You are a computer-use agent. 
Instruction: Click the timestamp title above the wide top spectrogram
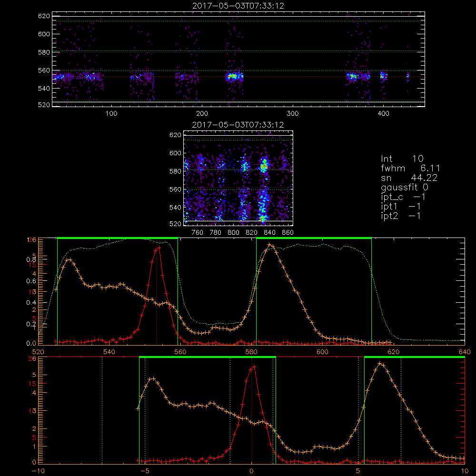coord(238,6)
